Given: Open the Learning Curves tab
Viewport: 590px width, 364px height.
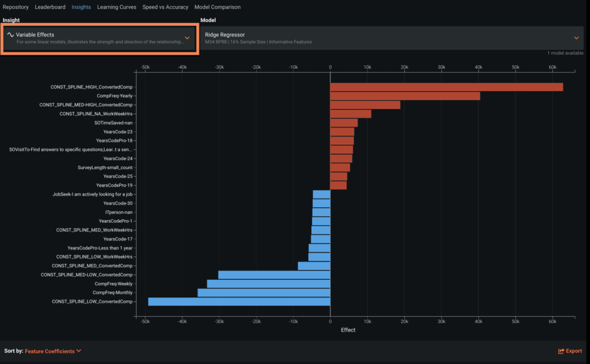Looking at the screenshot, I should click(x=116, y=7).
